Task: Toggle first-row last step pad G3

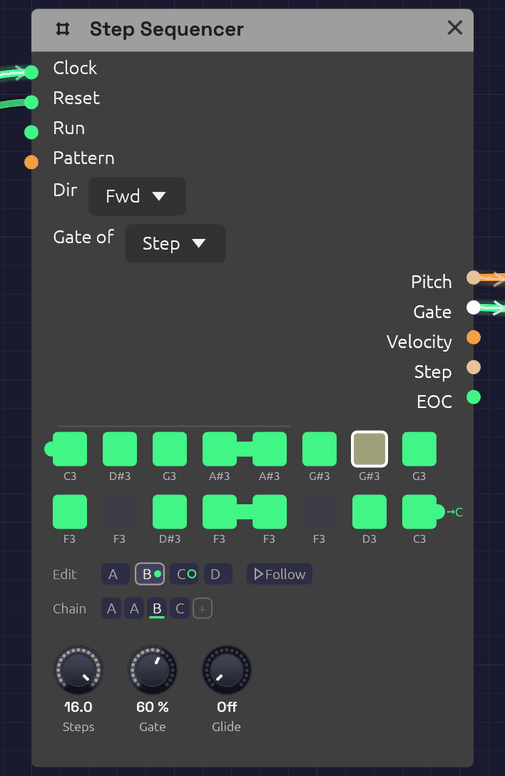Action: click(419, 449)
